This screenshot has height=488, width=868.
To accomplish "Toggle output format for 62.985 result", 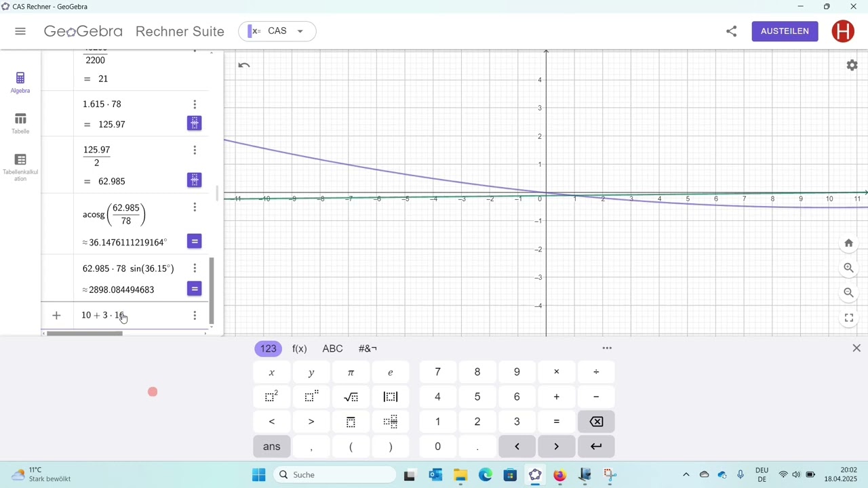I will 195,180.
